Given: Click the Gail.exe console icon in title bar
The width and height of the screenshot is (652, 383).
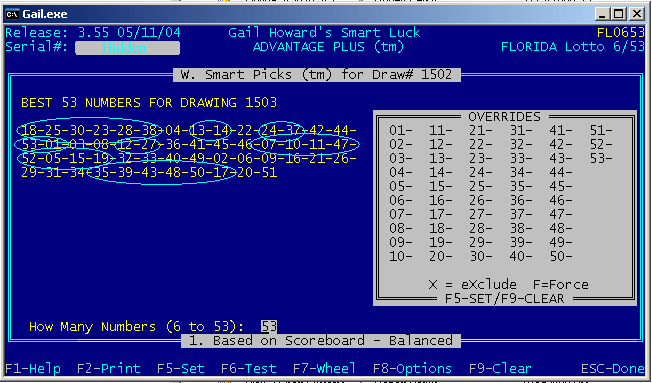Looking at the screenshot, I should pyautogui.click(x=12, y=14).
